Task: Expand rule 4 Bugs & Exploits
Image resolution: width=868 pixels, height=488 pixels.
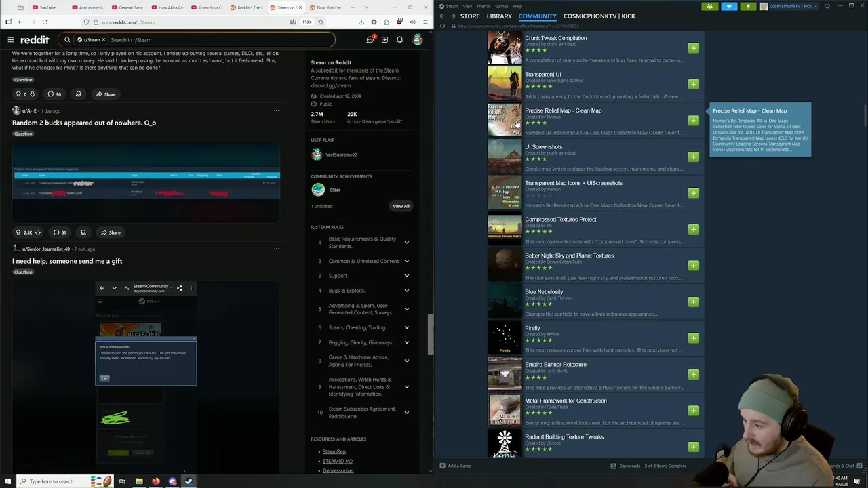Action: pos(407,291)
